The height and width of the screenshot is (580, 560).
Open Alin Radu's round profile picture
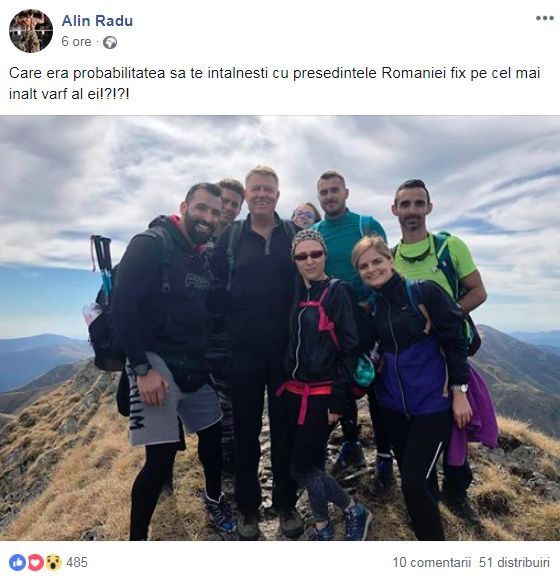click(31, 31)
